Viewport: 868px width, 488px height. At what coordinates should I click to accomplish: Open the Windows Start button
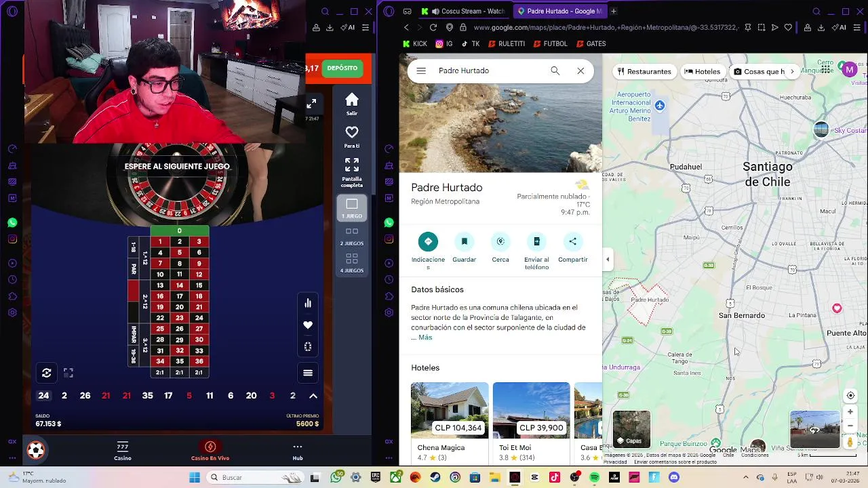(195, 477)
